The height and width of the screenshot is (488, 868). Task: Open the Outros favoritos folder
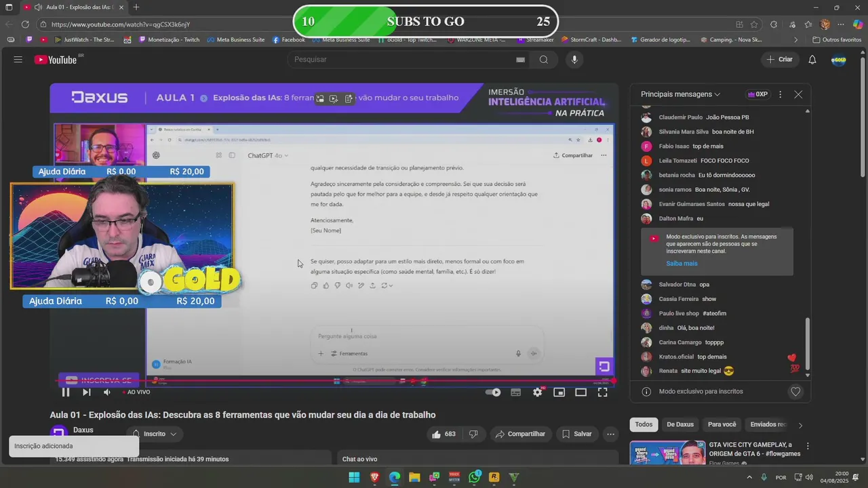(x=836, y=40)
